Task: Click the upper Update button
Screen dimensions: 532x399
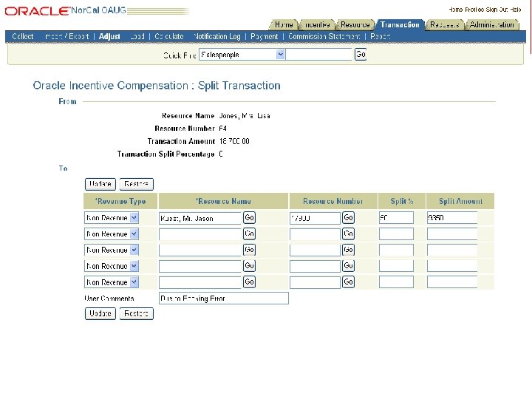Action: coord(100,184)
